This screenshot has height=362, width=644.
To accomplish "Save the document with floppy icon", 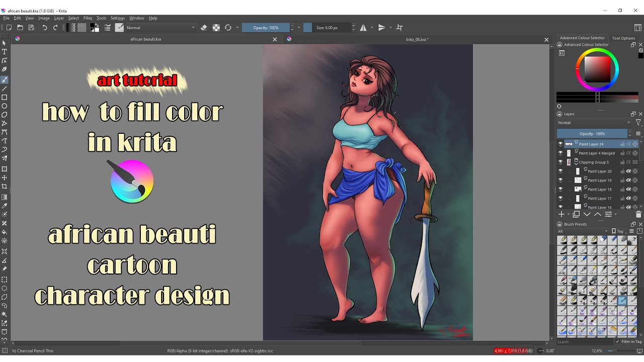I will 31,28.
